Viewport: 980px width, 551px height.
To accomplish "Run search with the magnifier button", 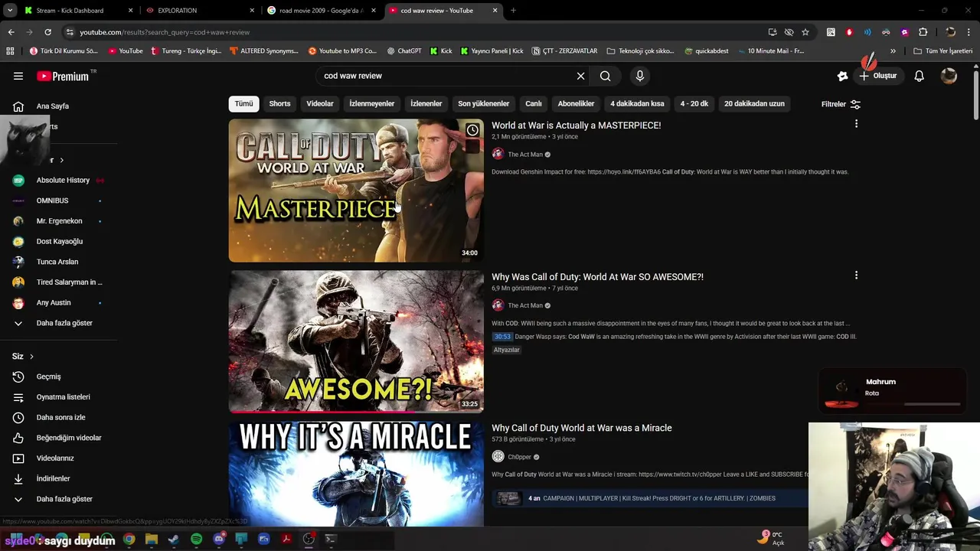I will (x=605, y=76).
